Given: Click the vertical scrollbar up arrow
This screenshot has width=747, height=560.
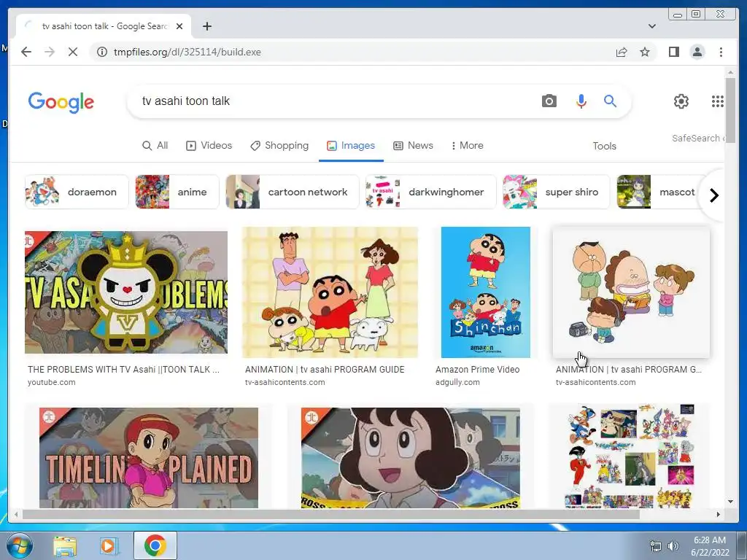Looking at the screenshot, I should tap(730, 72).
